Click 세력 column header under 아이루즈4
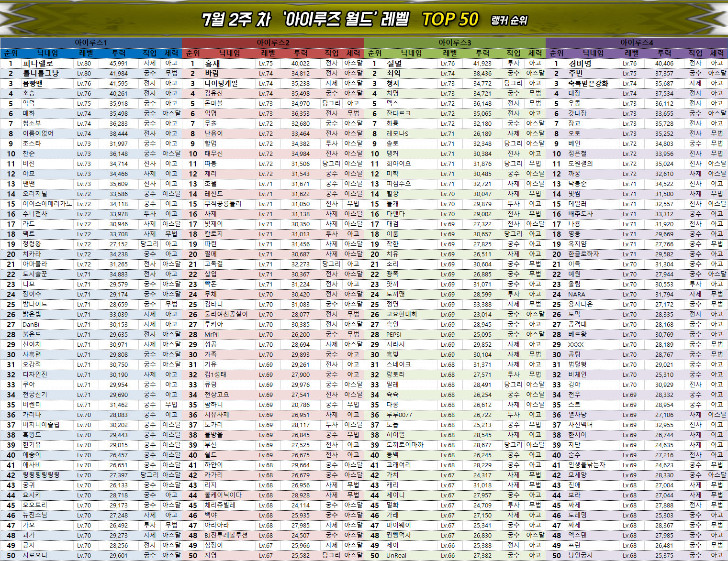Image resolution: width=728 pixels, height=561 pixels. (x=717, y=53)
